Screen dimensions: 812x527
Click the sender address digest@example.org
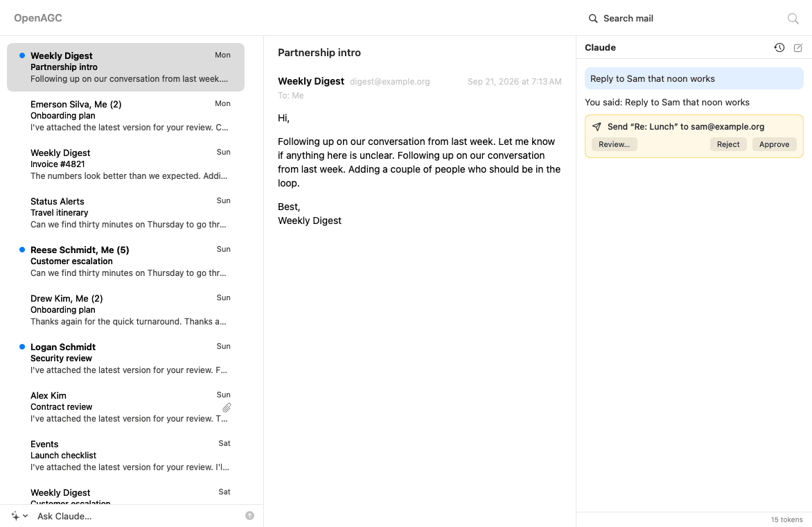pos(389,82)
